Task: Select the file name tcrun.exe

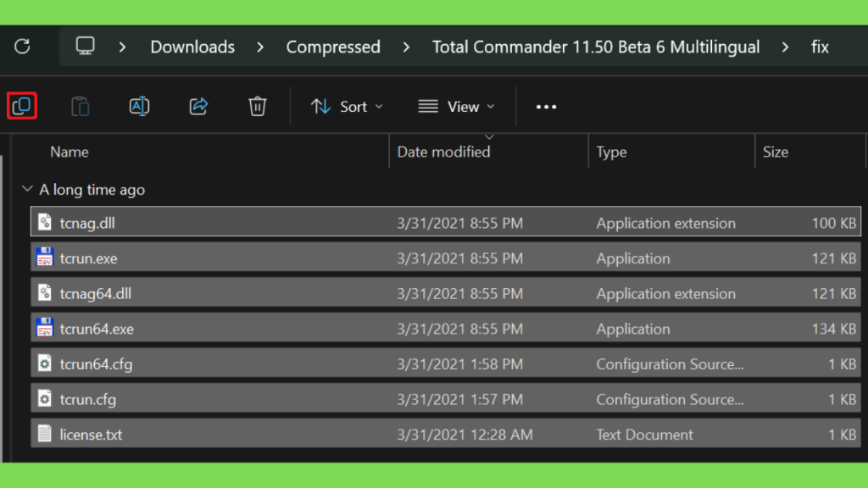Action: pyautogui.click(x=88, y=258)
